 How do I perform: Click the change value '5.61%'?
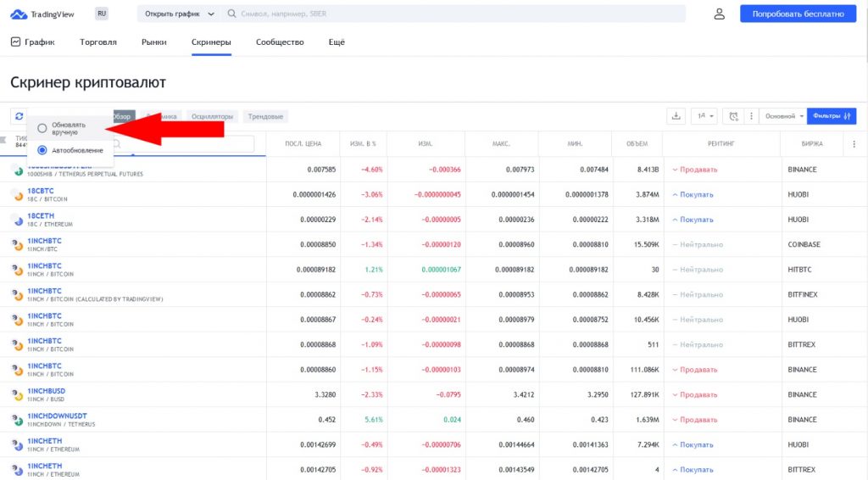pyautogui.click(x=374, y=420)
